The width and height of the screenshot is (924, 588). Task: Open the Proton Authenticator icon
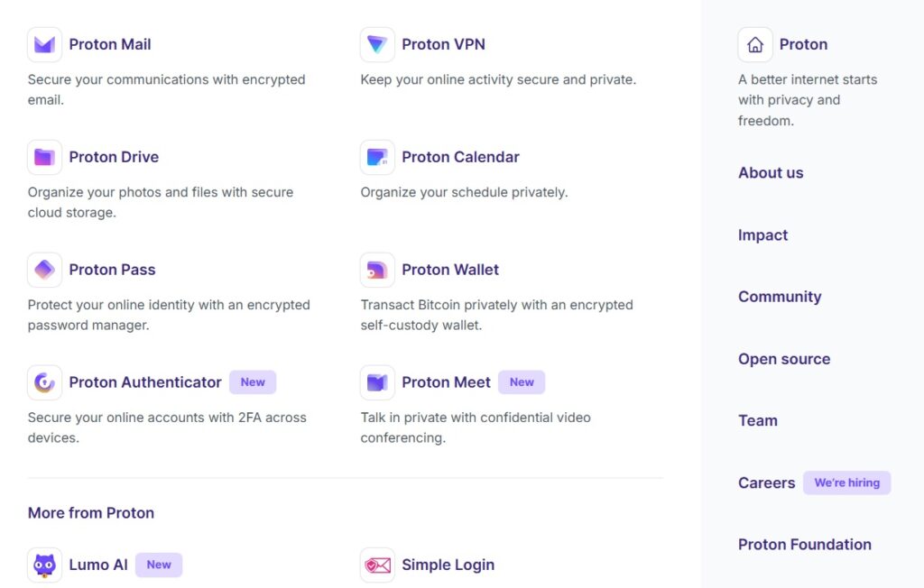click(x=44, y=382)
